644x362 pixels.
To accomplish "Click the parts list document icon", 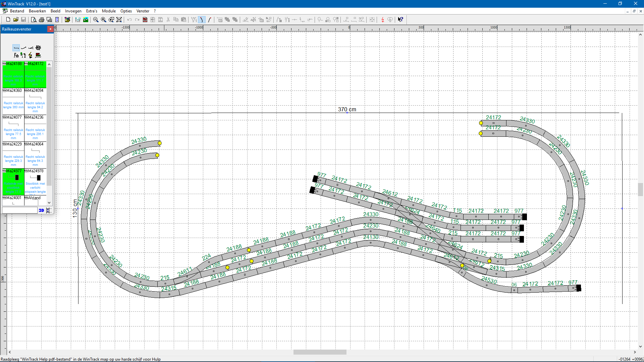I will click(57, 20).
